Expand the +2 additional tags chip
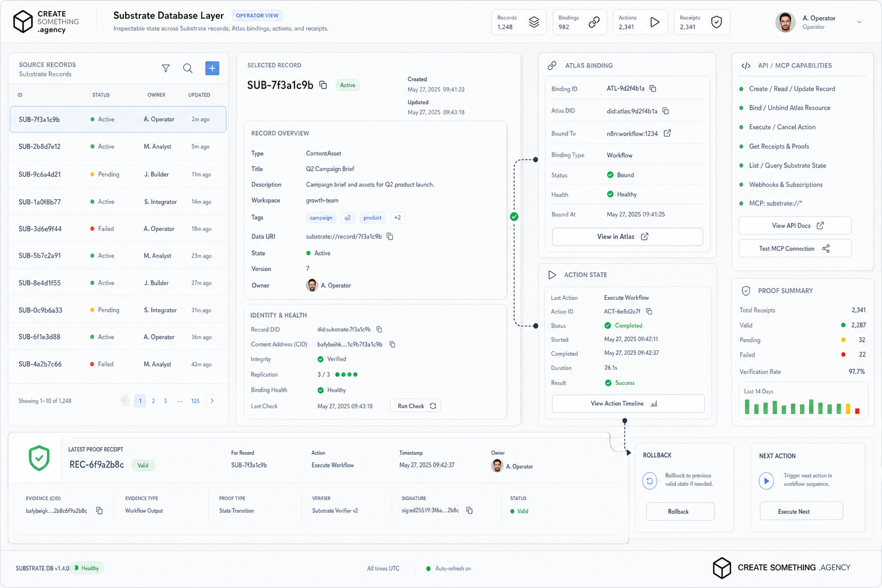 click(x=397, y=218)
